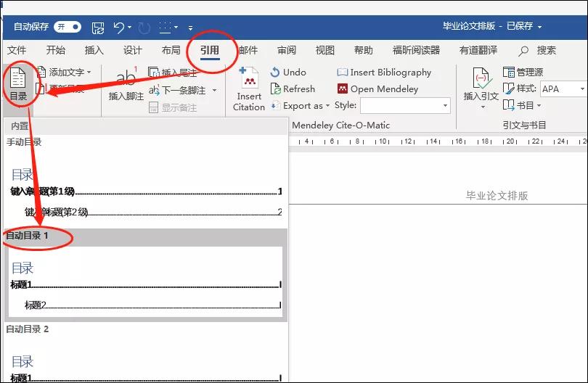Image resolution: width=588 pixels, height=383 pixels.
Task: Open Mendeley Export as menu
Action: click(300, 106)
